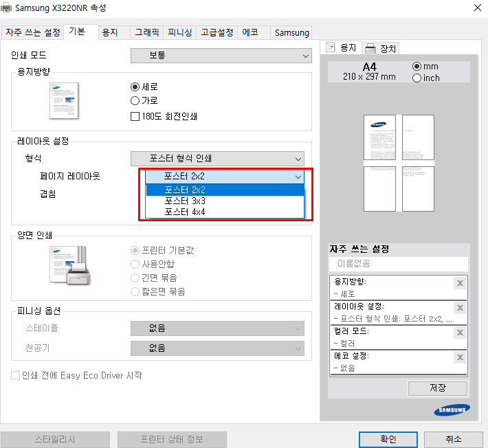This screenshot has width=488, height=448.
Task: Select 사용안함 duplex option
Action: 135,264
